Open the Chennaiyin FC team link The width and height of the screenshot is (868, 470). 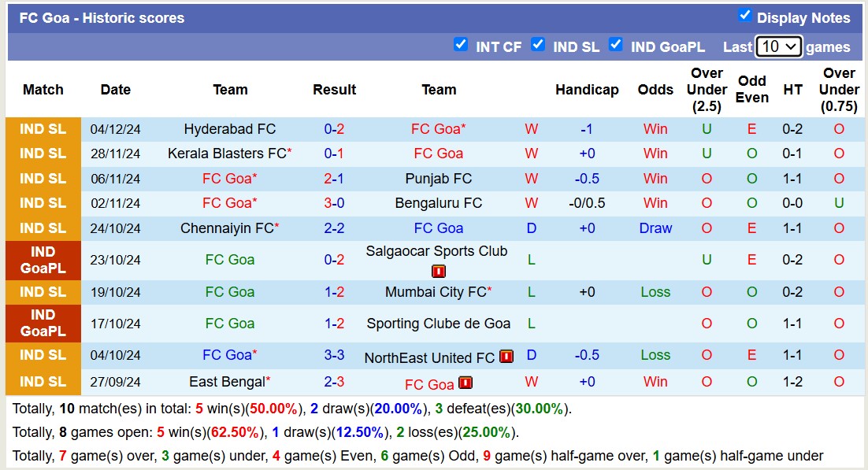(x=227, y=228)
